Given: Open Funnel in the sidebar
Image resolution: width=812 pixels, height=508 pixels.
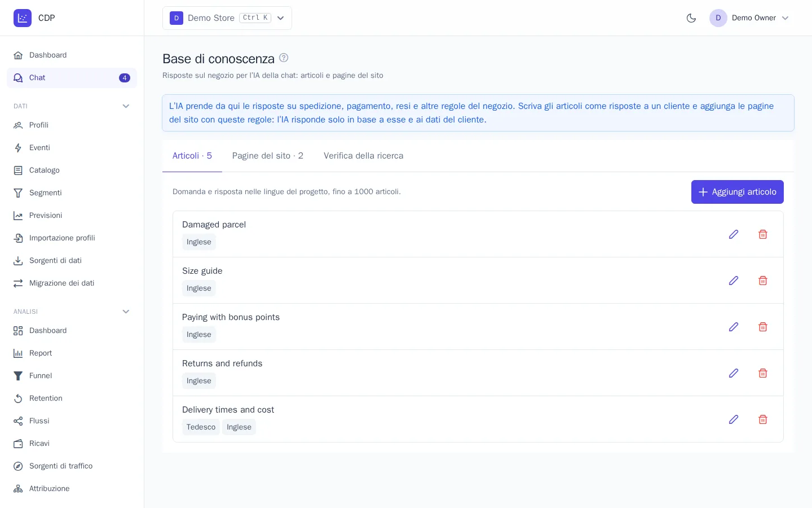Looking at the screenshot, I should click(x=72, y=376).
